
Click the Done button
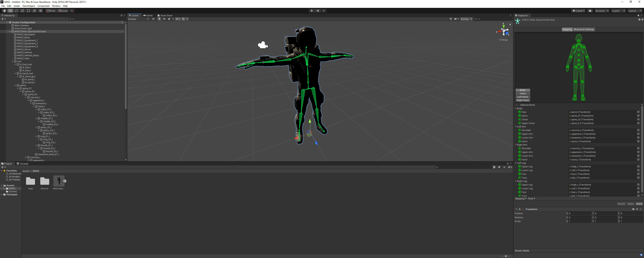pyautogui.click(x=639, y=204)
